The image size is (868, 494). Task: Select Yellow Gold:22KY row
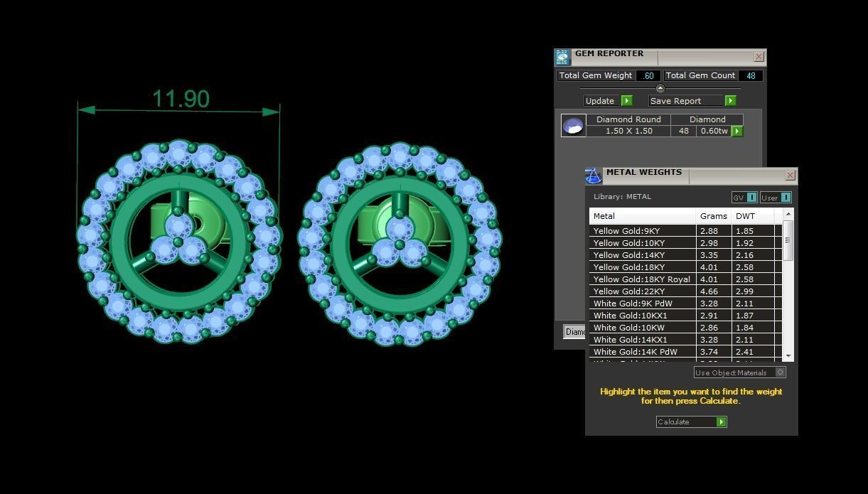tap(685, 291)
